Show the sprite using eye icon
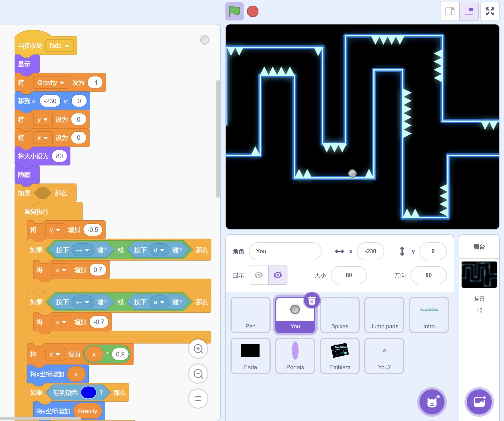This screenshot has width=504, height=421. [258, 275]
